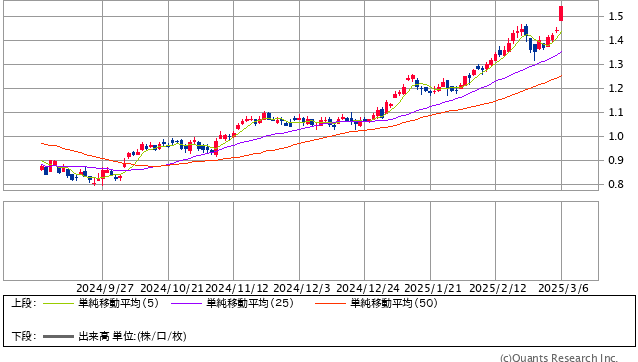Screen dimensions: 638x362
Task: Click the 出来高 単位:(株/口/枚) label
Action: point(132,336)
